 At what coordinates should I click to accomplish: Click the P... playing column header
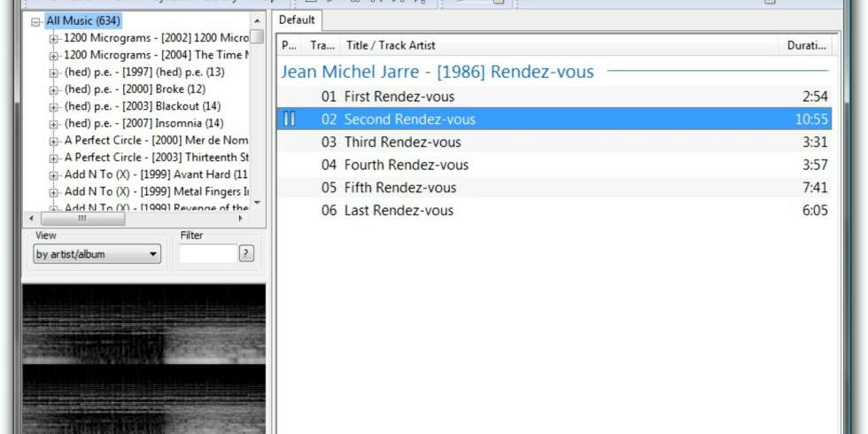pyautogui.click(x=289, y=45)
